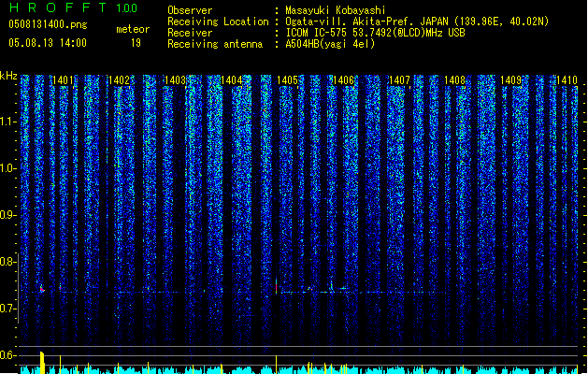
Task: Click the 1.0 kHz axis tick label
Action: [x=7, y=168]
